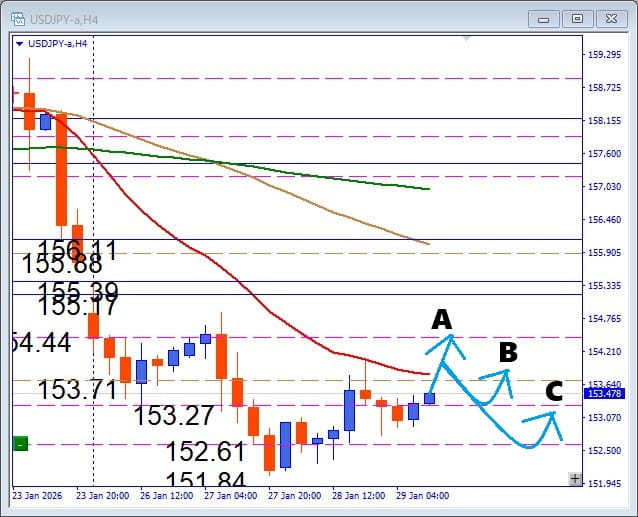Select the latest blue candle near 153.478

pos(430,398)
